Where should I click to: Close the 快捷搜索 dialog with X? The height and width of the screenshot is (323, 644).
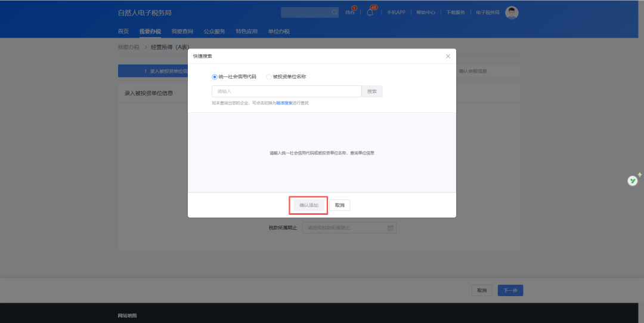[x=448, y=56]
